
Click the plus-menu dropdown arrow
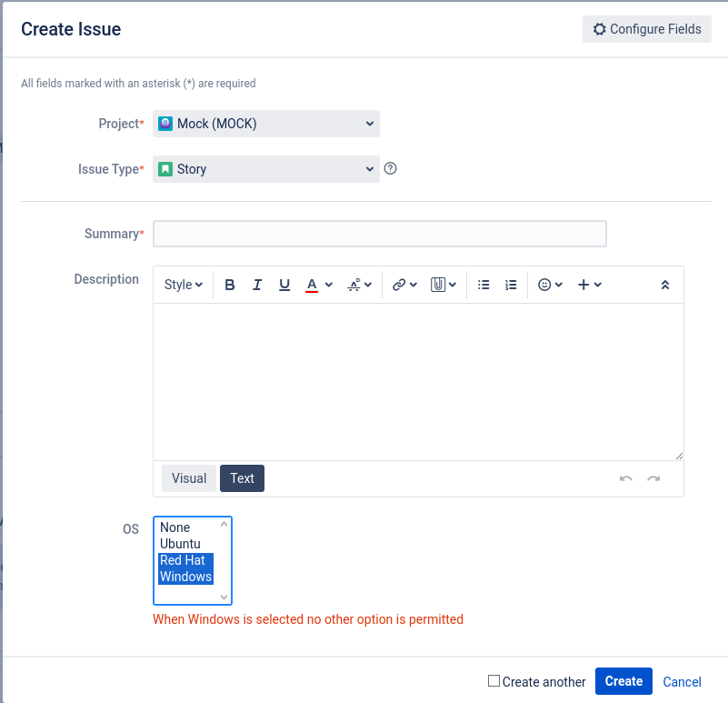click(x=598, y=285)
